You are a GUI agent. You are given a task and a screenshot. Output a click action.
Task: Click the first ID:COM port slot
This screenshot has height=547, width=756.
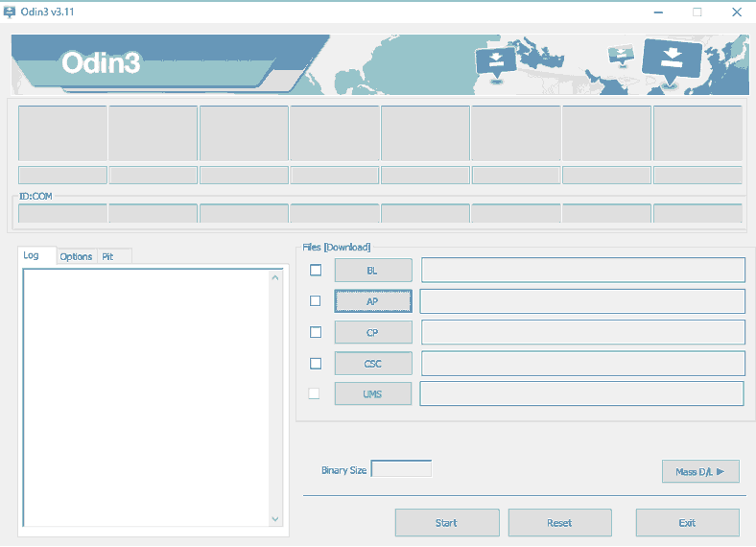62,213
